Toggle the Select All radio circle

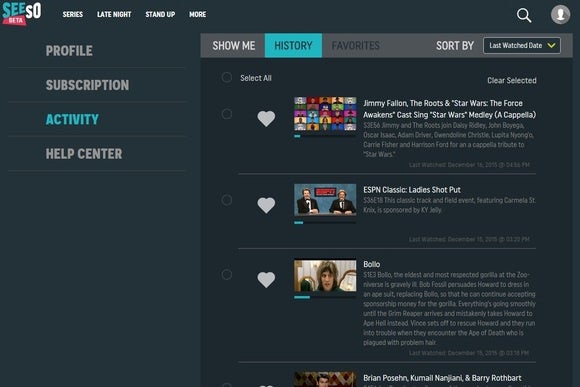point(227,77)
